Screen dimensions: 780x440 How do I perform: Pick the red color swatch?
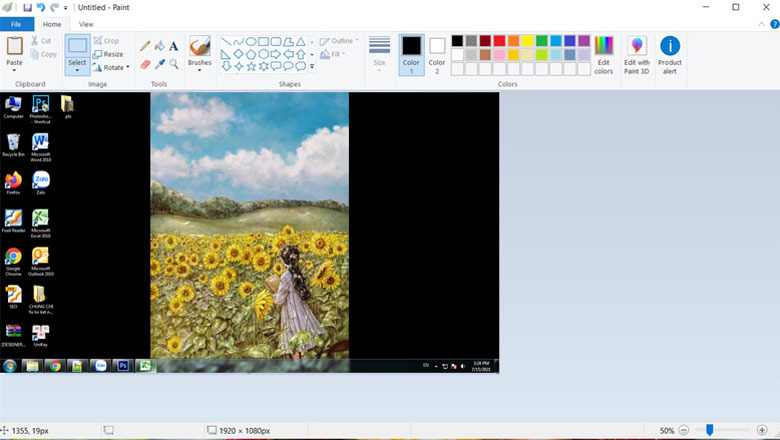500,41
